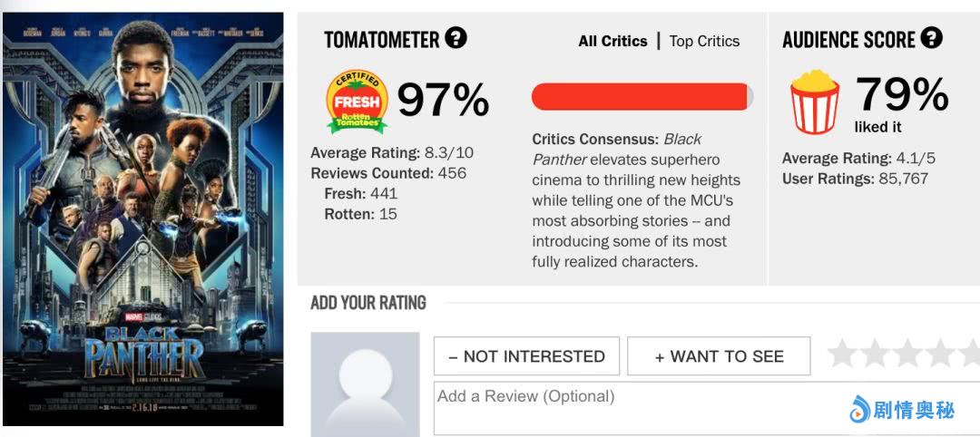980x437 pixels.
Task: Click the 79% audience score
Action: 901,94
